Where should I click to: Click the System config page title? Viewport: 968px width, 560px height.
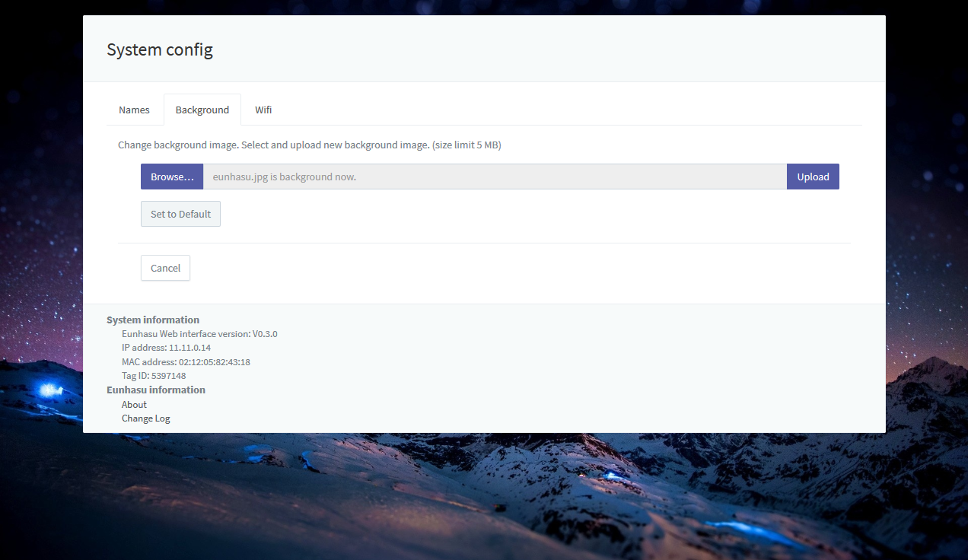coord(160,50)
